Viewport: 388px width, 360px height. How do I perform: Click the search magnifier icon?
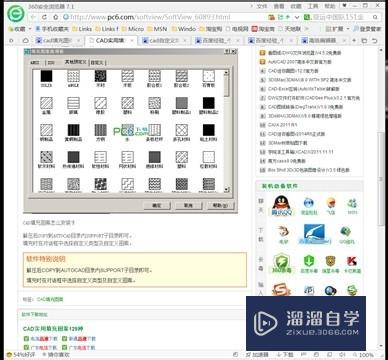[376, 17]
